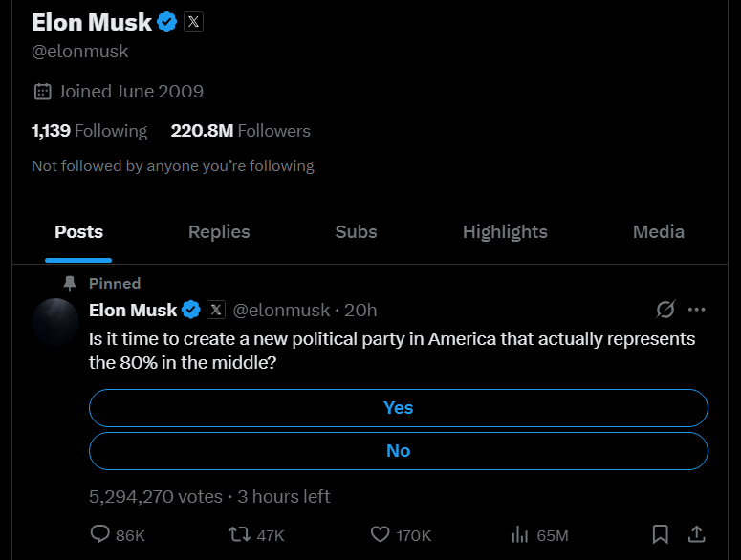The width and height of the screenshot is (741, 560).
Task: Like the pinned post with heart icon
Action: [380, 534]
